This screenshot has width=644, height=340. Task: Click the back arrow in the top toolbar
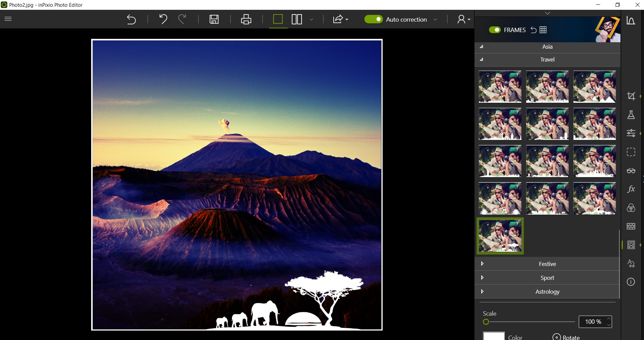click(x=131, y=20)
